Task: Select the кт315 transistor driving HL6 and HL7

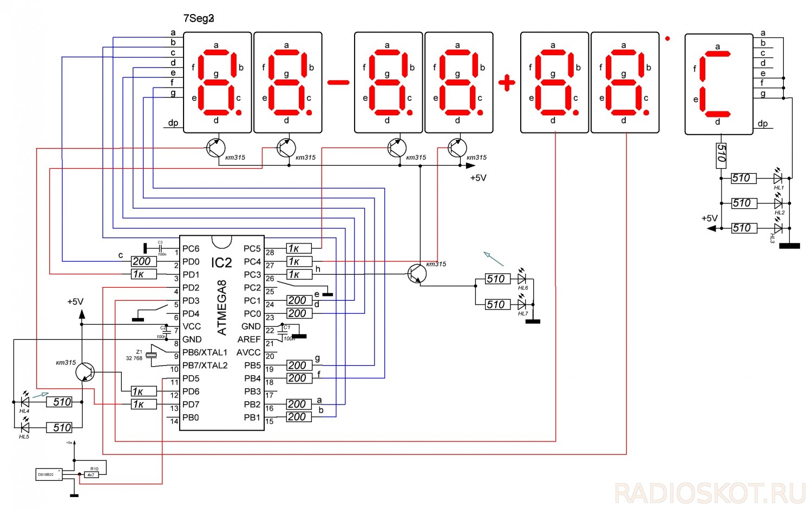Action: [x=417, y=274]
